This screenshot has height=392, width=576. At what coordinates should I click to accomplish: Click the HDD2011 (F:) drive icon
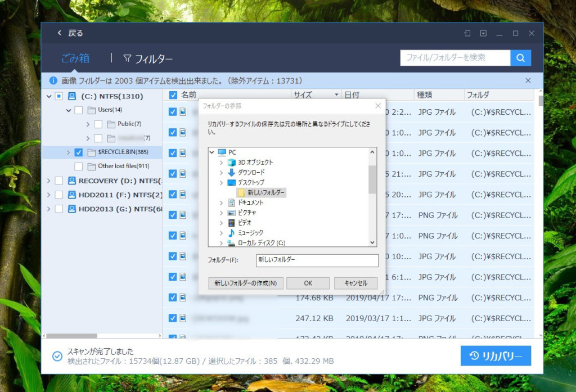(x=72, y=195)
